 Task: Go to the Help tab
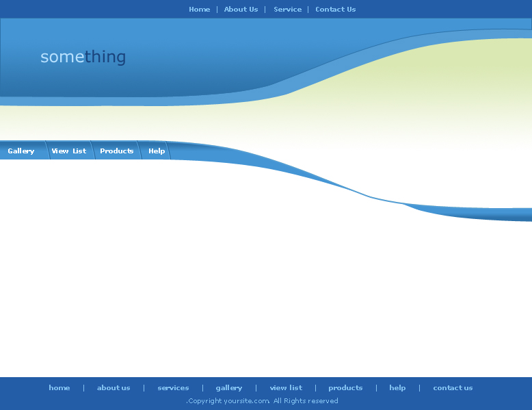coord(157,151)
